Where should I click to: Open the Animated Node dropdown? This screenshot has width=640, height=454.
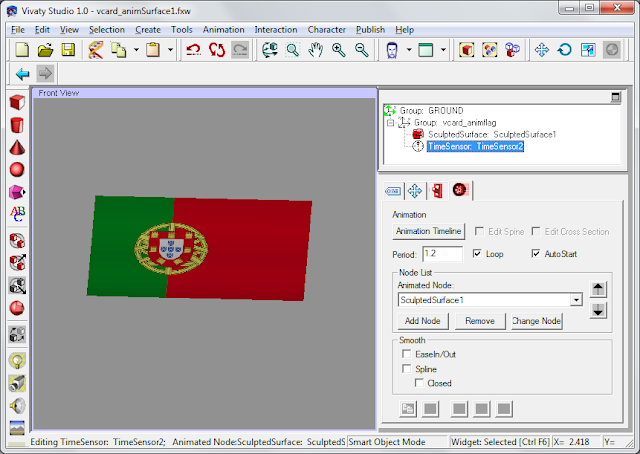pyautogui.click(x=576, y=300)
